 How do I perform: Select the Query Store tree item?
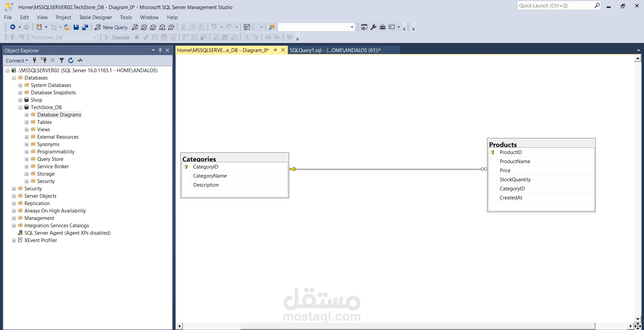point(50,159)
